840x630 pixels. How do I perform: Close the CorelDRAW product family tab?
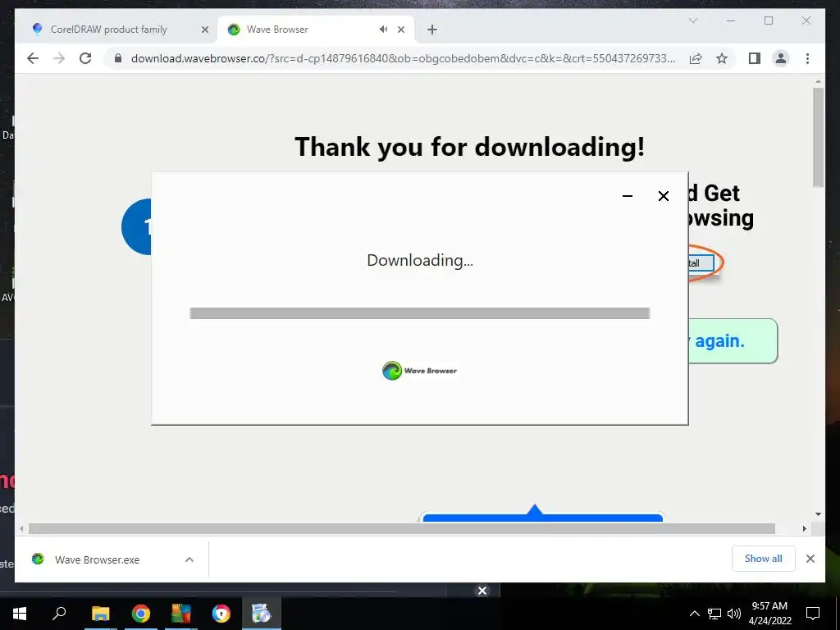(x=204, y=30)
